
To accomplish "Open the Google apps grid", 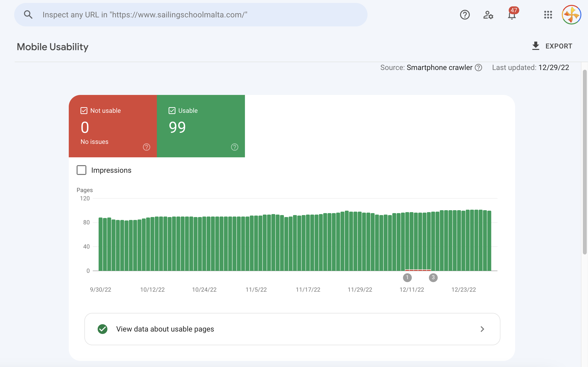I will 548,15.
